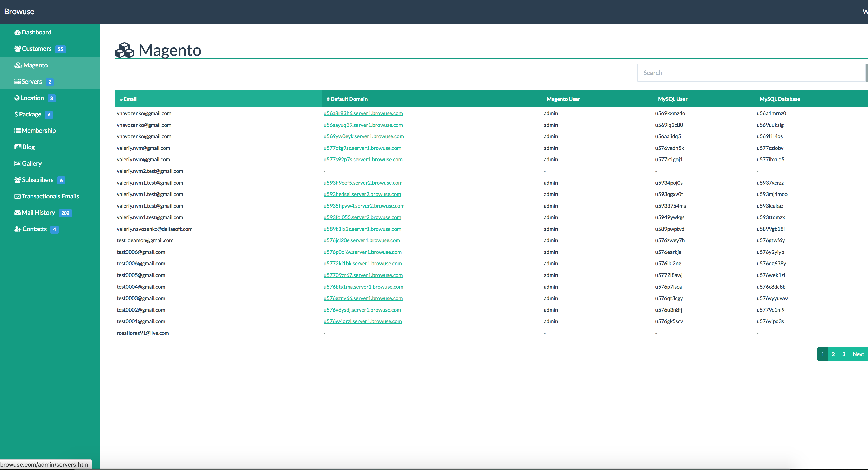Select email valeriy.navozenko@deliasoft.com
This screenshot has width=868, height=470.
pyautogui.click(x=154, y=229)
